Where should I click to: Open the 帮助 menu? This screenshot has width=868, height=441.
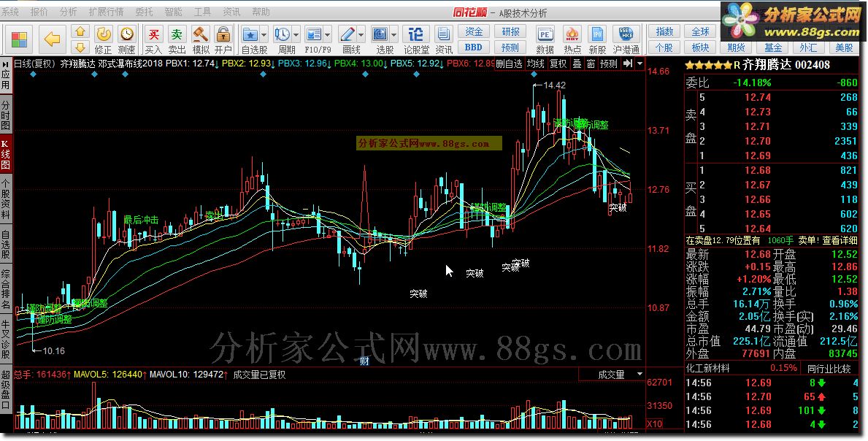(x=261, y=12)
